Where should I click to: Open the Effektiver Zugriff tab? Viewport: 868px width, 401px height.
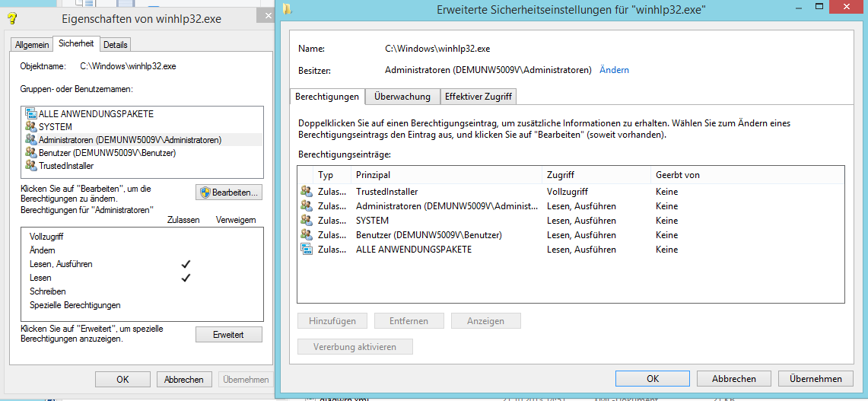pos(479,97)
